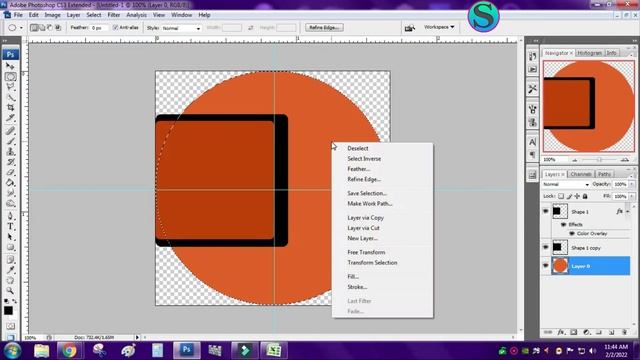Select the Paint Bucket tool
The height and width of the screenshot is (360, 640).
[10, 182]
